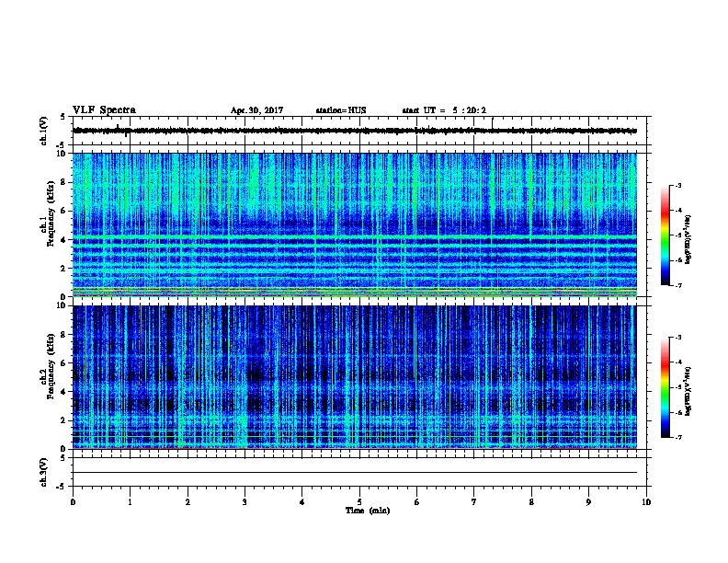
Task: Click the "-7" label of ch.2 color bar
Action: tap(678, 438)
